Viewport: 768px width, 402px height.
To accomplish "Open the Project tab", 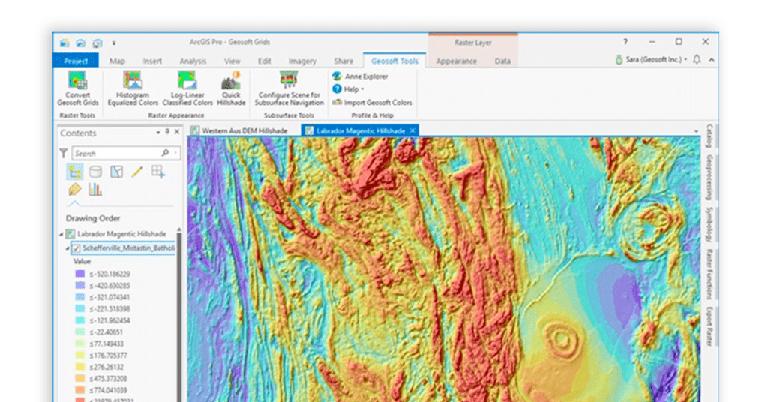I will [76, 61].
